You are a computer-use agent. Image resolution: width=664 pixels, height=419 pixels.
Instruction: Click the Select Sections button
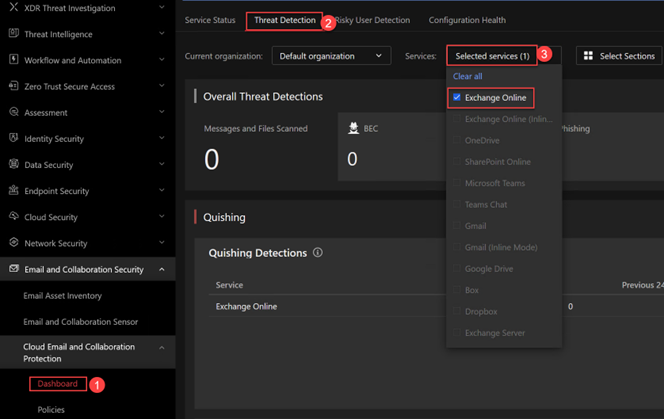tap(619, 56)
